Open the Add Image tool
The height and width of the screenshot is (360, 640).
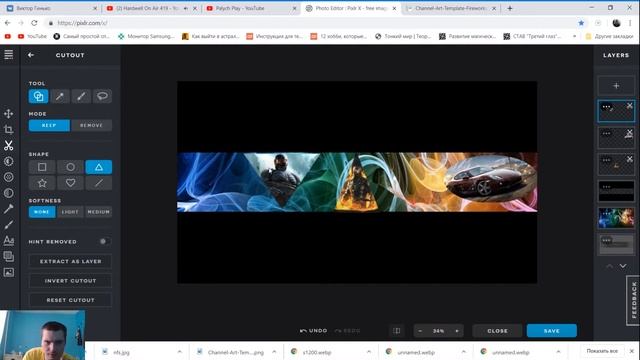click(x=9, y=272)
